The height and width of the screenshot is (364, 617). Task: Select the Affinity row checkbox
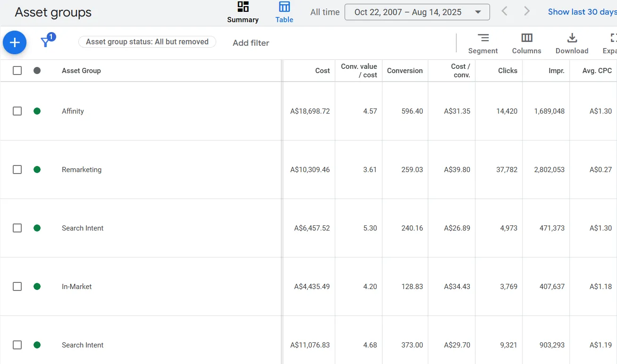tap(17, 111)
